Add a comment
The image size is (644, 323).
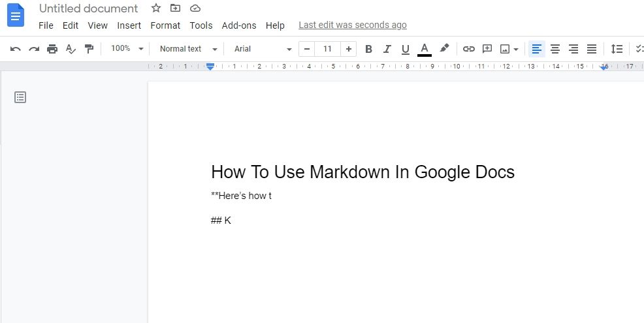pos(487,49)
